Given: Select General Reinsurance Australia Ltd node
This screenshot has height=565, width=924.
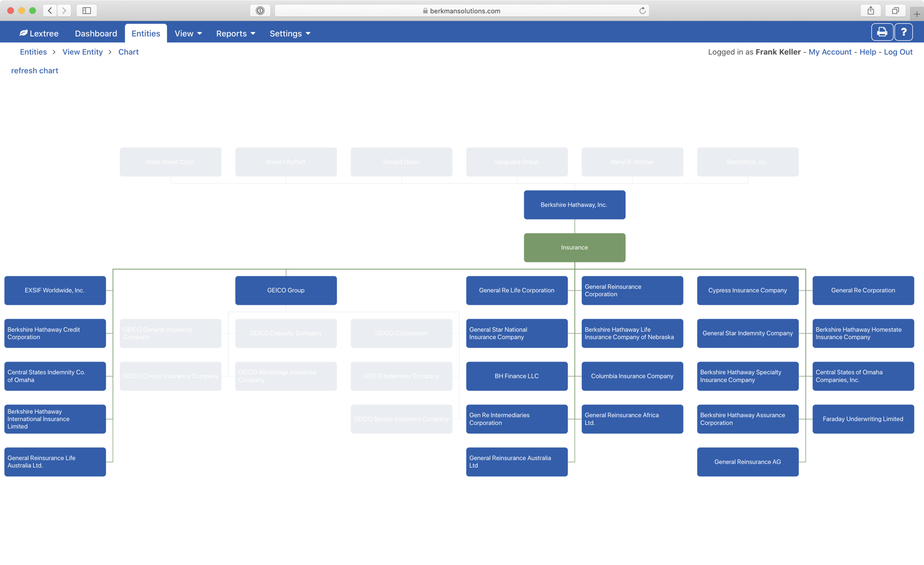Looking at the screenshot, I should click(x=517, y=462).
